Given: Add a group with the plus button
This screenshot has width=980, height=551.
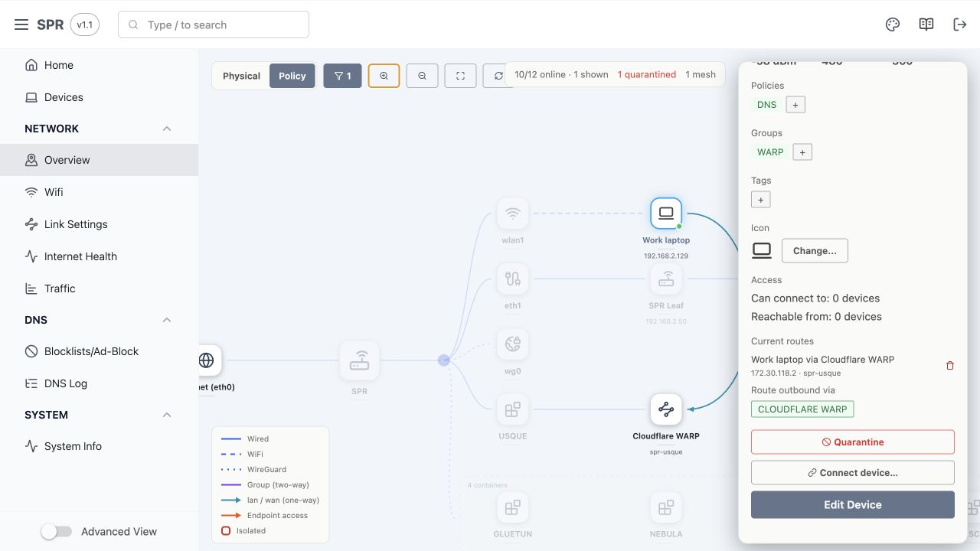Looking at the screenshot, I should click(802, 152).
